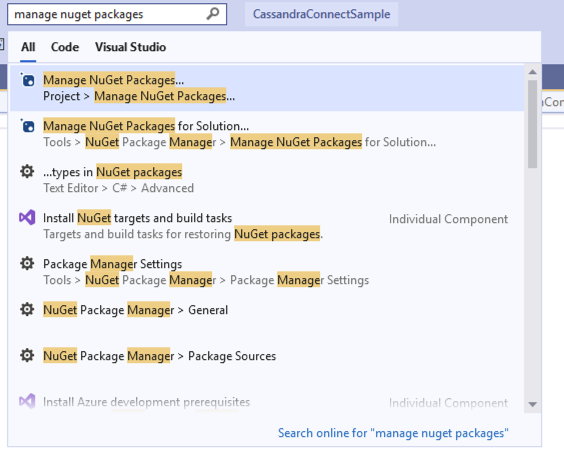
Task: Click the CassandraConnectSample solution button
Action: coord(322,14)
